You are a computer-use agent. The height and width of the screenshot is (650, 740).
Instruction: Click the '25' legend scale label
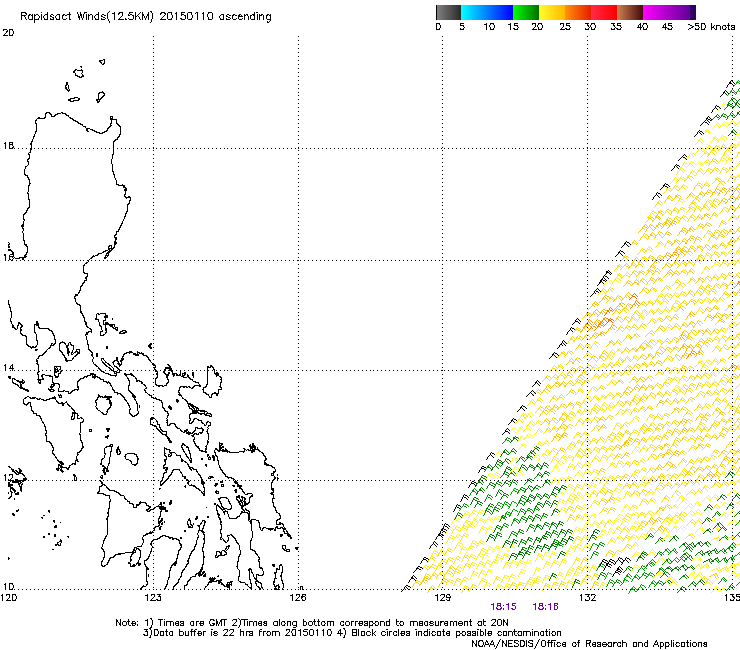click(565, 27)
